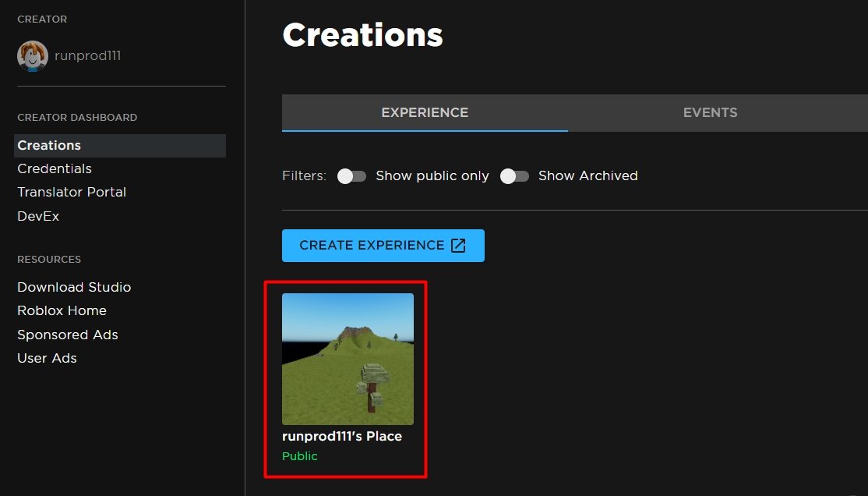
Task: Click the Resources section heading
Action: click(x=49, y=260)
